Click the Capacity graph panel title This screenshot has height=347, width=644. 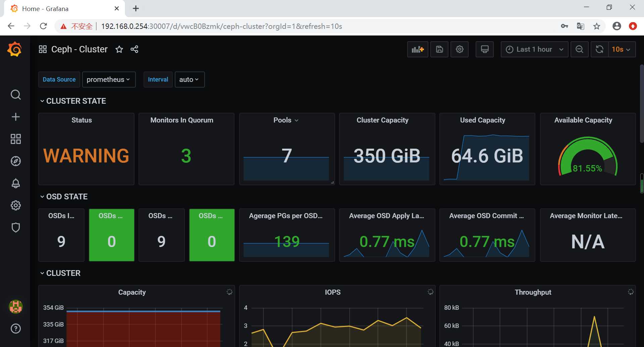tap(132, 292)
